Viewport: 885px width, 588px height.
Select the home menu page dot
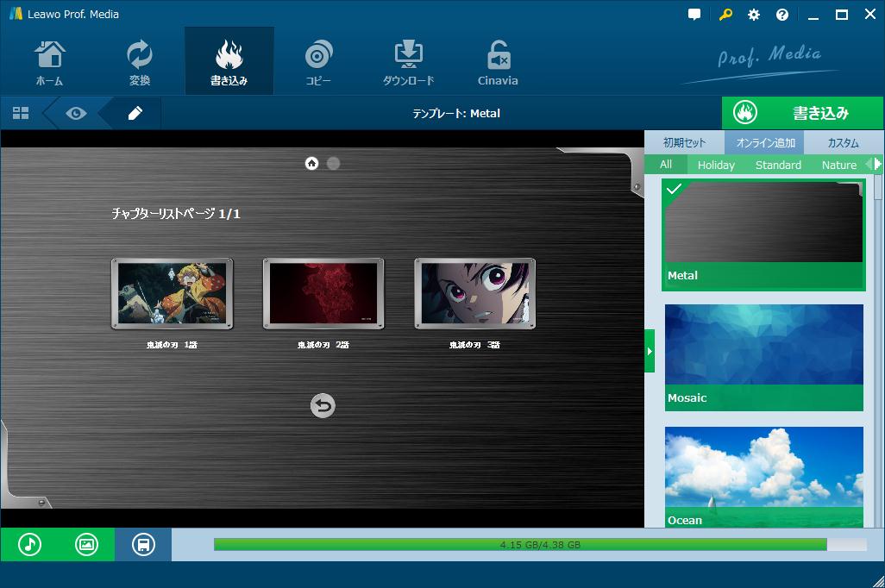coord(311,163)
